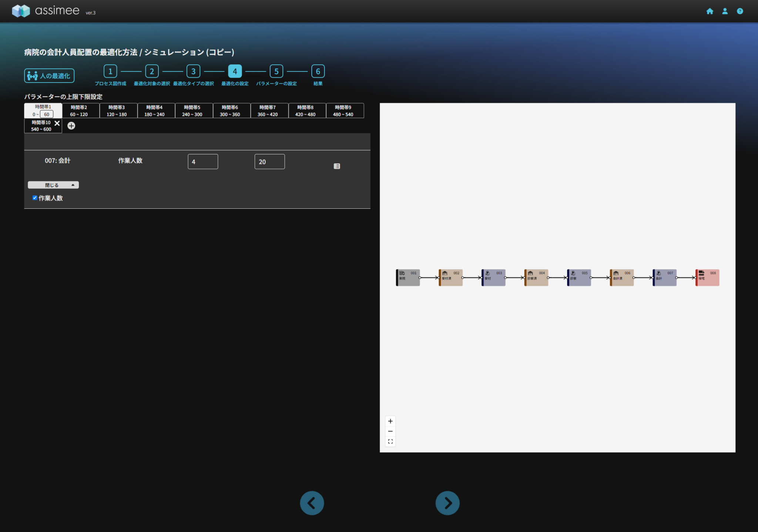Edit lower limit field showing 4
This screenshot has height=532, width=758.
(x=202, y=162)
